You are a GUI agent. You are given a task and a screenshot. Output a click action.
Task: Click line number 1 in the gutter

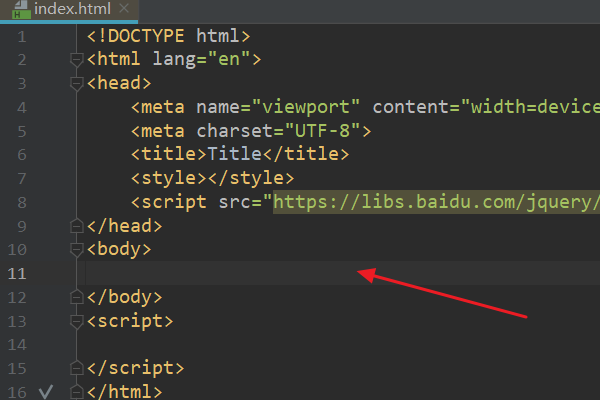22,37
